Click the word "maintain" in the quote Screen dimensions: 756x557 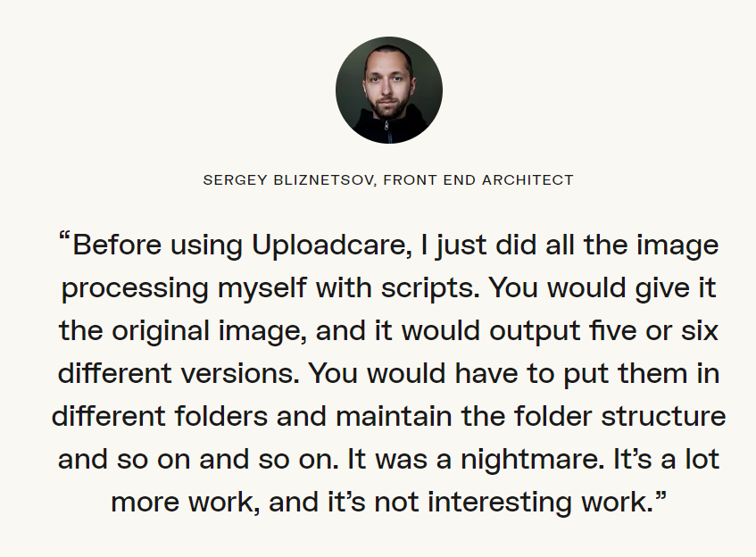point(394,417)
